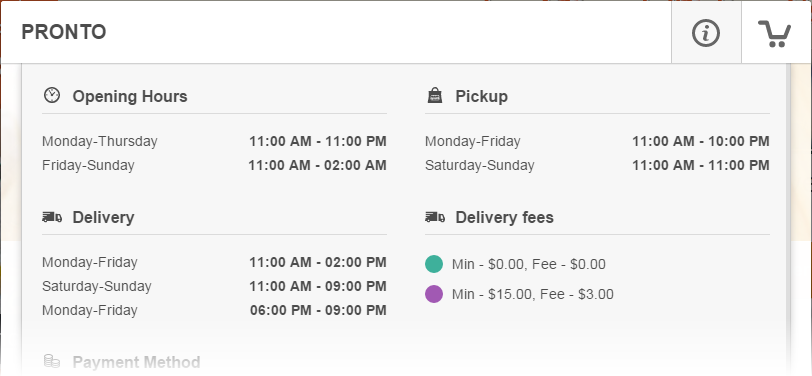812x376 pixels.
Task: Click the Opening Hours heading
Action: [130, 96]
